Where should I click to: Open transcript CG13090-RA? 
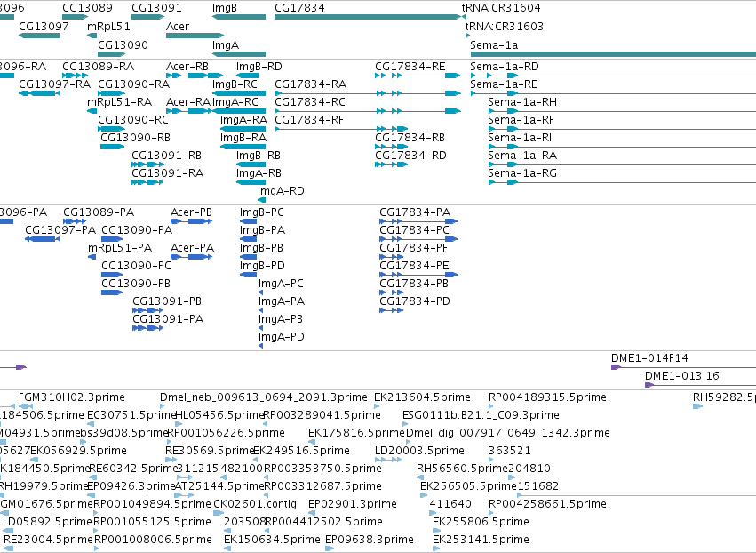click(133, 84)
